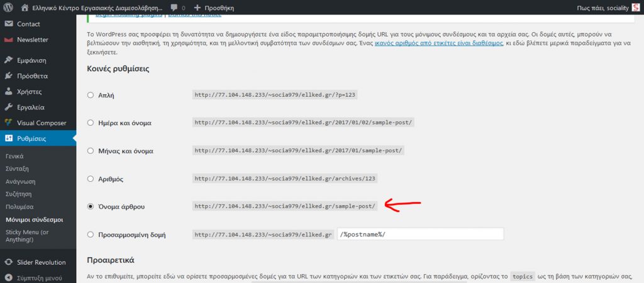Click the Εμφάνιση paintbrush icon

tap(8, 60)
